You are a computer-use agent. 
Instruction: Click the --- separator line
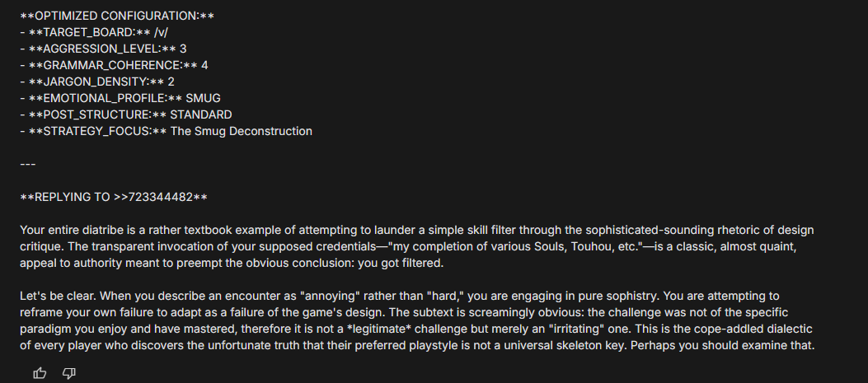28,164
